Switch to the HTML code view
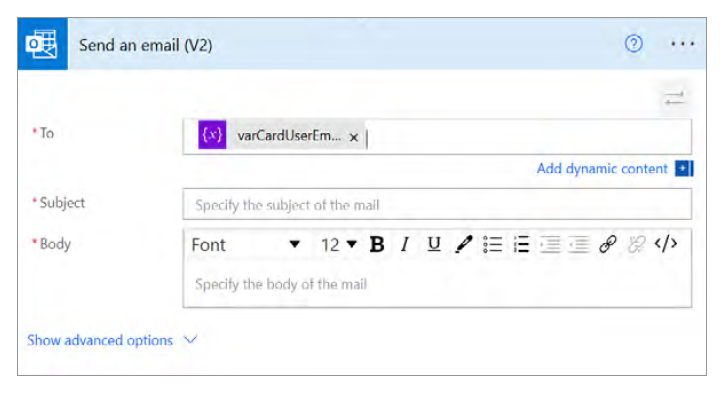 click(x=666, y=245)
